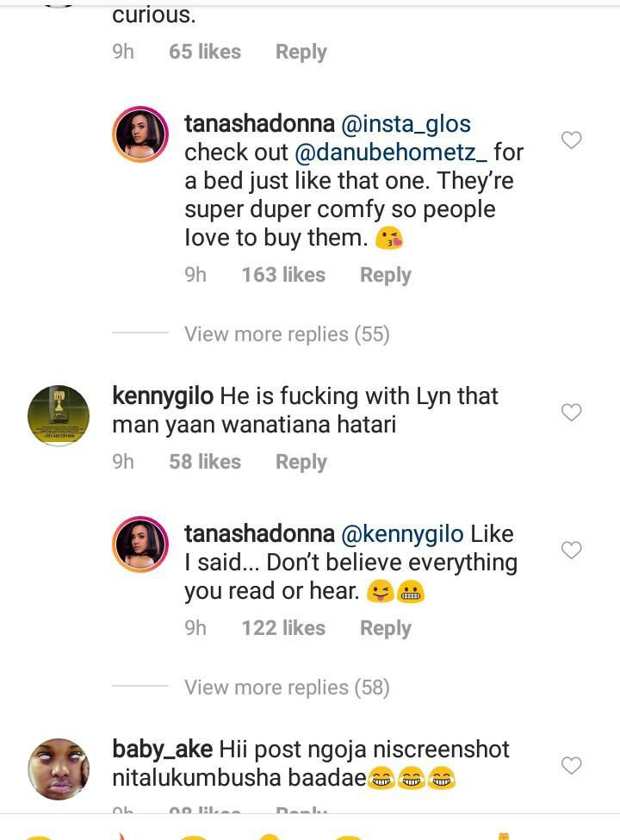Open baby_ake's profile avatar

pos(59,769)
